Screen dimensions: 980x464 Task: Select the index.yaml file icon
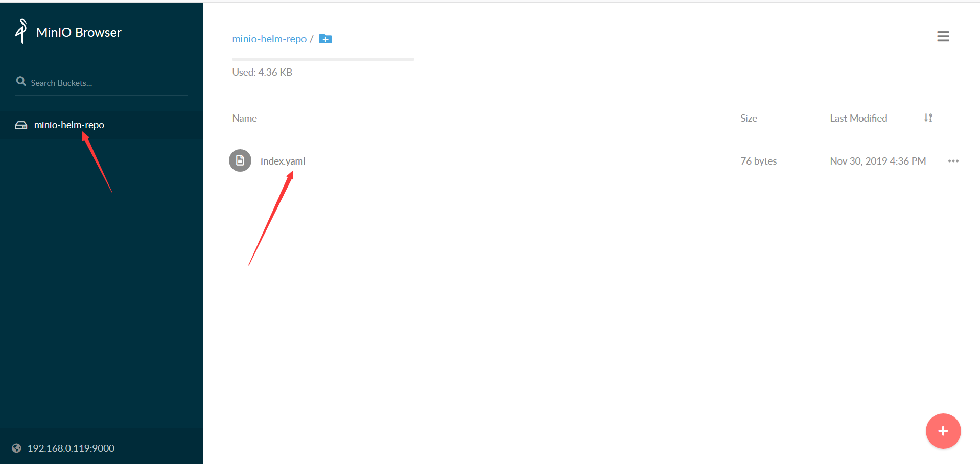coord(240,160)
